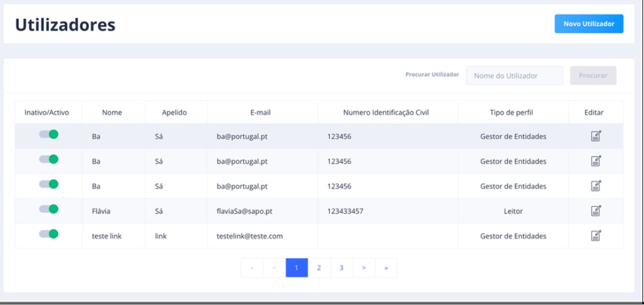Go to page 3 of users
This screenshot has width=644, height=305.
point(341,268)
